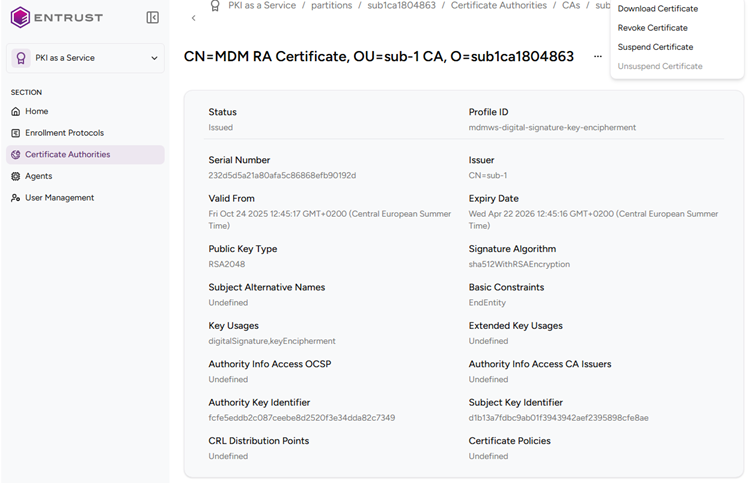Image resolution: width=750 pixels, height=483 pixels.
Task: Pick Suspend Certificate from the menu
Action: [655, 47]
